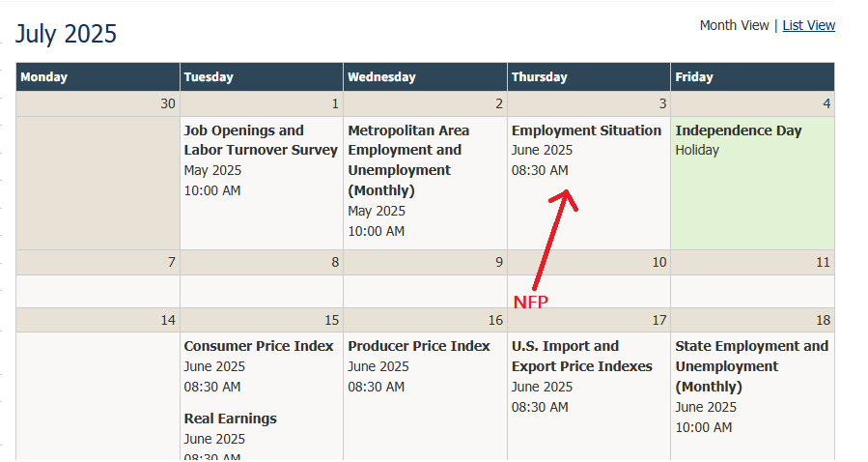Open Metropolitan Area Employment and Unemployment entry
Image resolution: width=868 pixels, height=462 pixels.
click(x=408, y=159)
